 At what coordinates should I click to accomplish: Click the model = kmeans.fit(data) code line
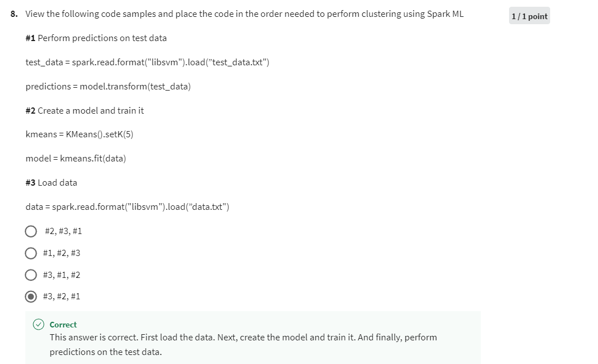(x=75, y=158)
